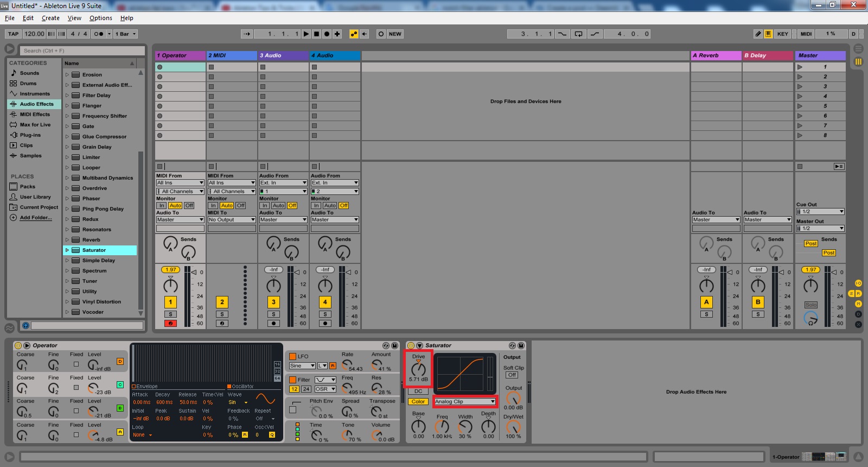Select Glue Compressor in the browser list

click(x=104, y=136)
